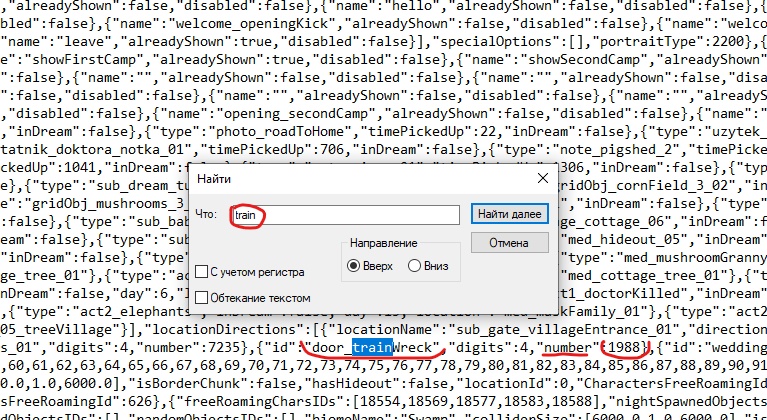The image size is (767, 420).
Task: Click the 'Найти далее' button
Action: point(509,214)
